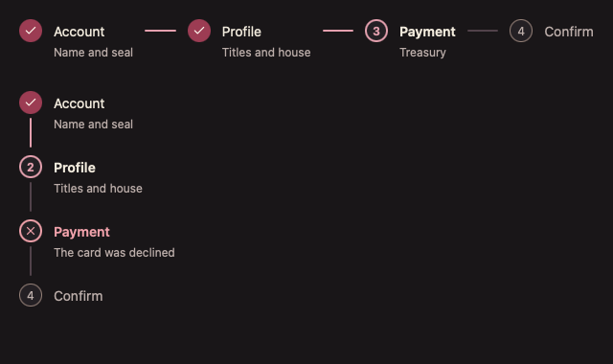Open Account label in the vertical stepper
This screenshot has width=613, height=364.
click(79, 103)
